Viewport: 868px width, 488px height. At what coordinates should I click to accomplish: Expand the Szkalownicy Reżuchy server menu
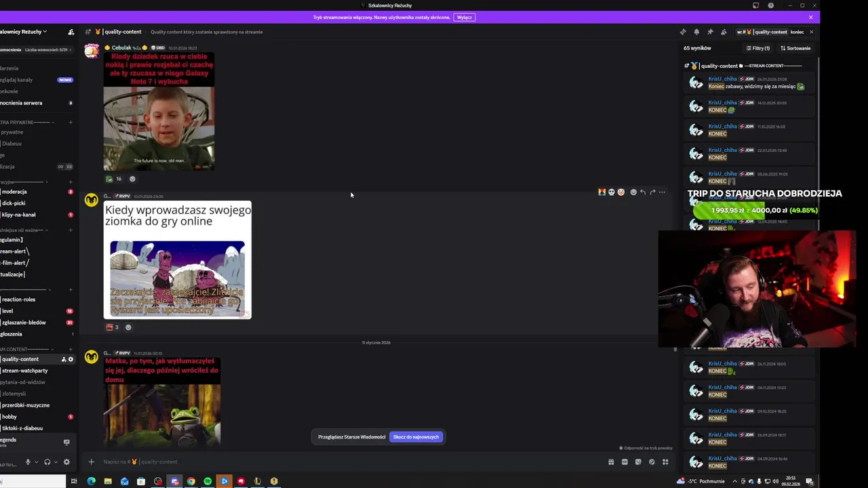24,32
